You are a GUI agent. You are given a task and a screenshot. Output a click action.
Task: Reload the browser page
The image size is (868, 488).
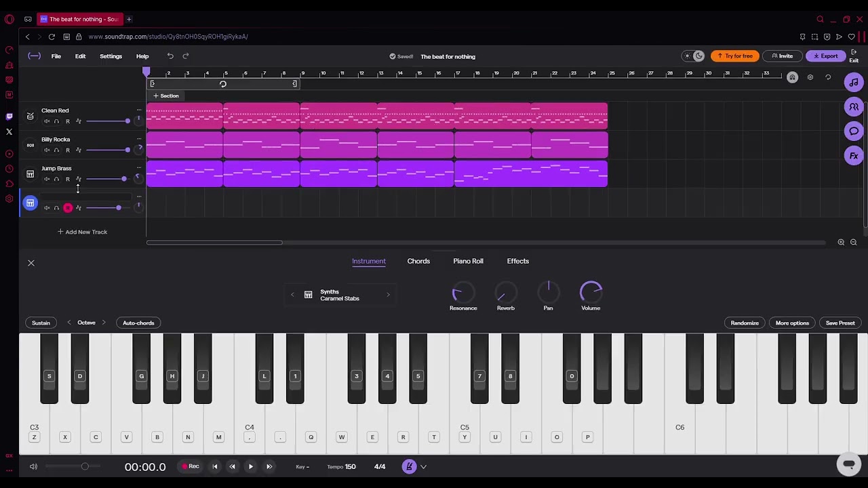(52, 37)
